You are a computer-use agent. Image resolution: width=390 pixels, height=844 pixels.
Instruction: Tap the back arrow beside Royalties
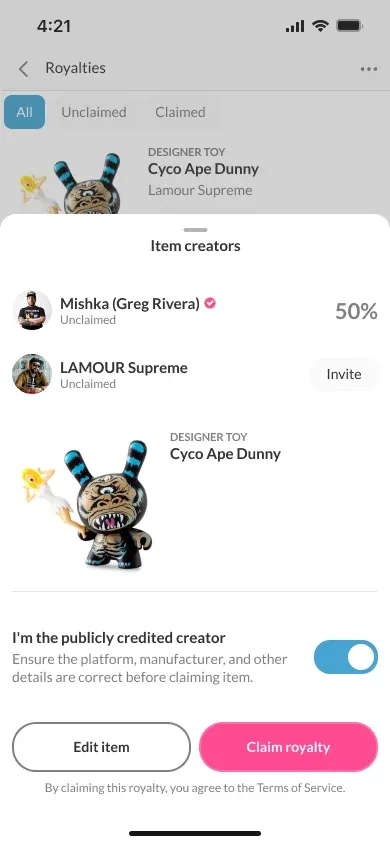[23, 69]
